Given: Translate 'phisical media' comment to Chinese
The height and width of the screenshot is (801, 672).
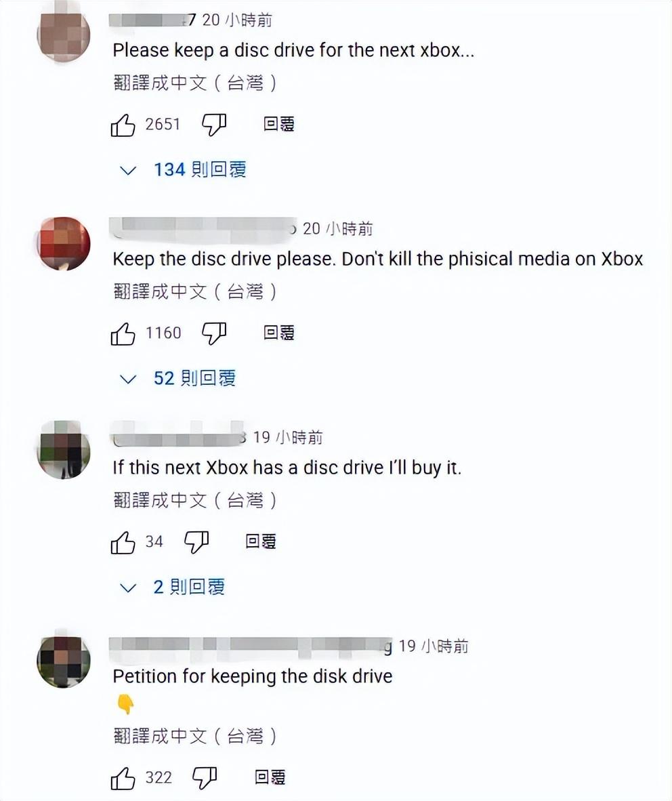Looking at the screenshot, I should [x=194, y=291].
